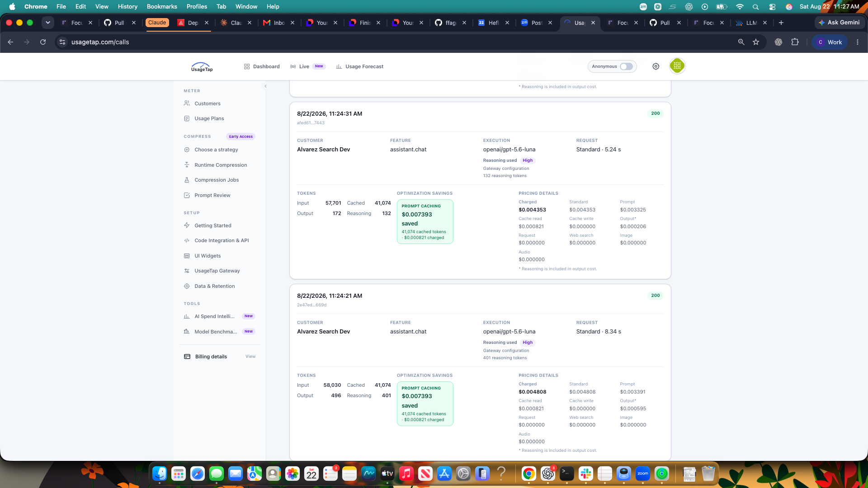Open Chrome extensions puzzle icon
The image size is (868, 488).
coord(795,42)
